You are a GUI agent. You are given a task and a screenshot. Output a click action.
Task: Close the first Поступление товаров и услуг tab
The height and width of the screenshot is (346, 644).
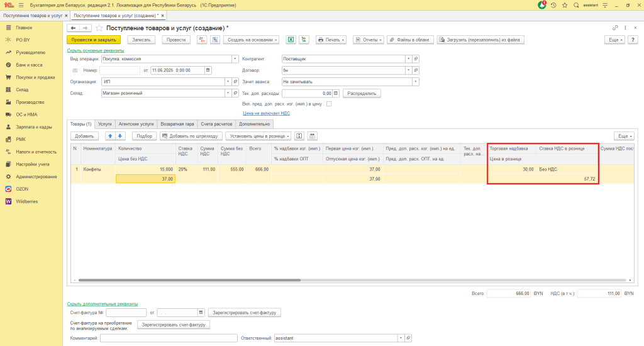coord(66,16)
